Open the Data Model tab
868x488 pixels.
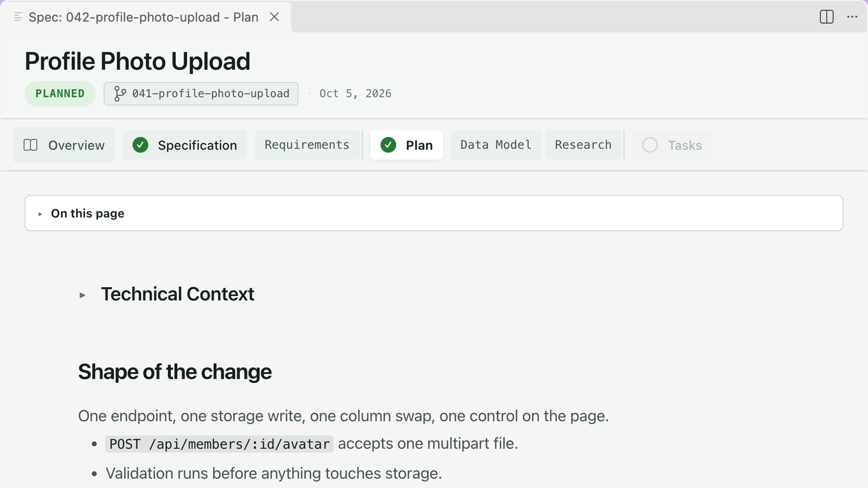pos(496,145)
